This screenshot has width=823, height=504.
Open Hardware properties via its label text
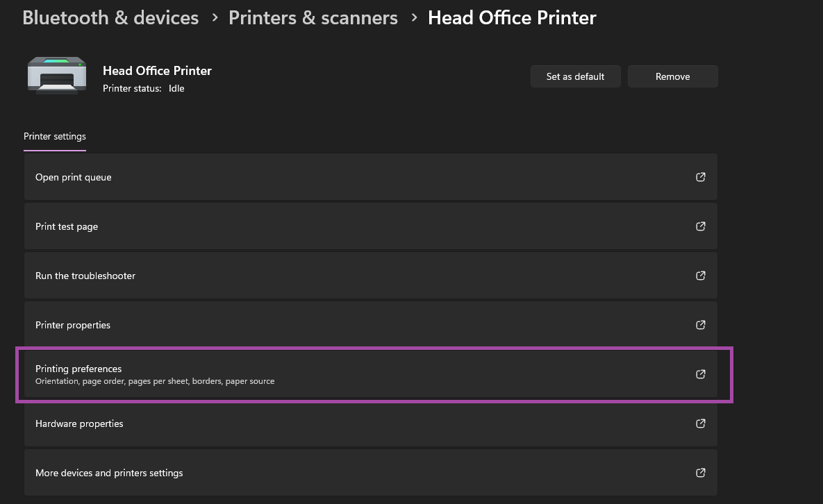point(79,423)
